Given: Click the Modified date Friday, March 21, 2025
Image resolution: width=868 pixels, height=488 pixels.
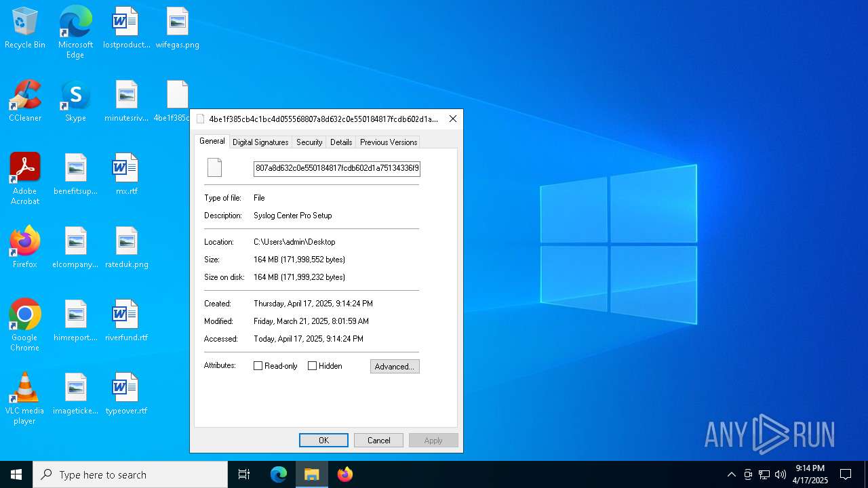Looking at the screenshot, I should 311,321.
